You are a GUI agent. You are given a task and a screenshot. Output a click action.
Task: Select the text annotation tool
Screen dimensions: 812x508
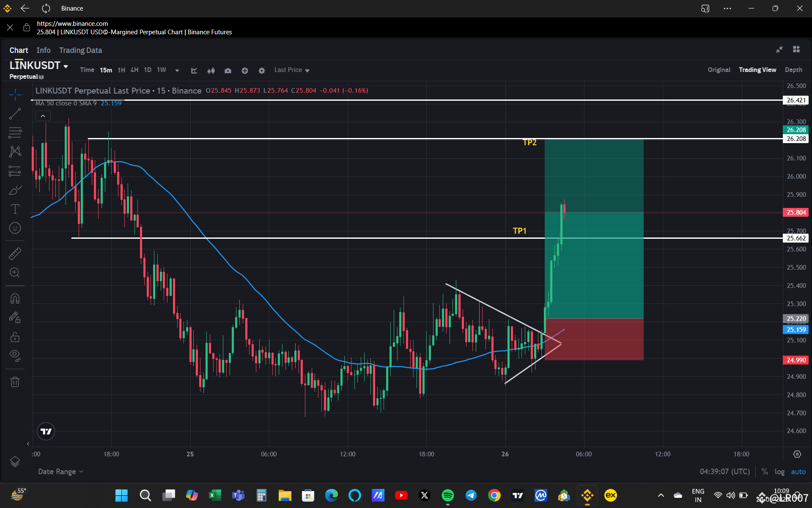15,209
